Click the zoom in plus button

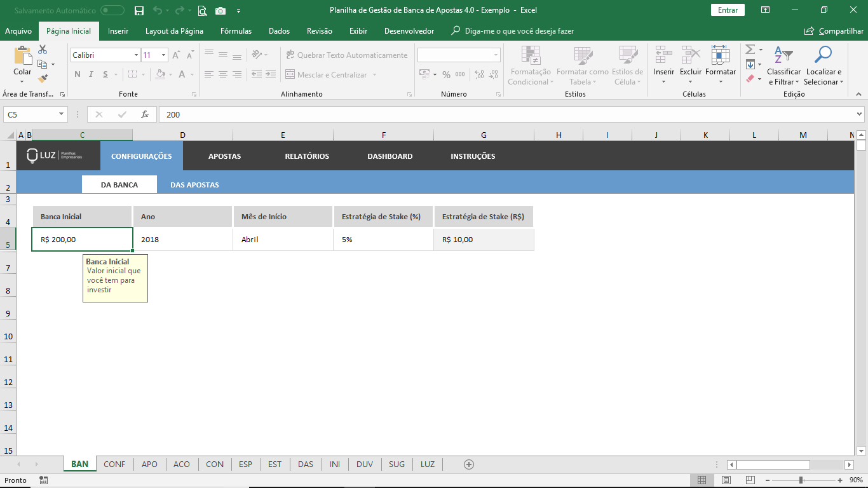point(840,480)
